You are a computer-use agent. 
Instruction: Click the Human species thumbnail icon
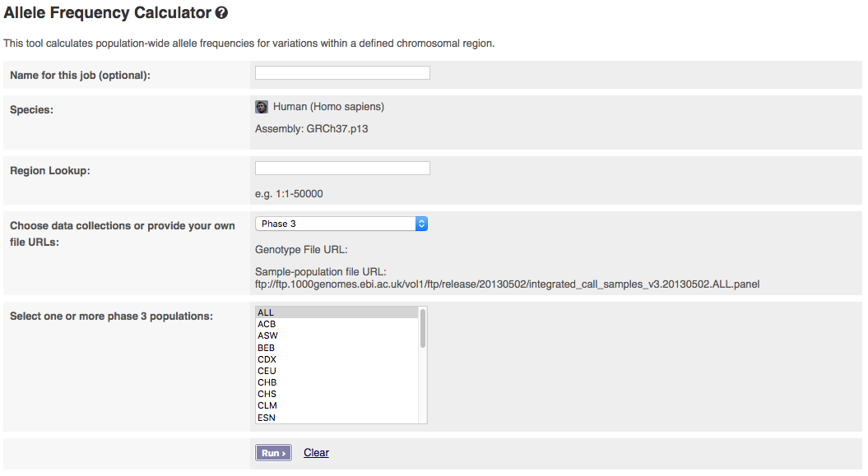click(262, 107)
